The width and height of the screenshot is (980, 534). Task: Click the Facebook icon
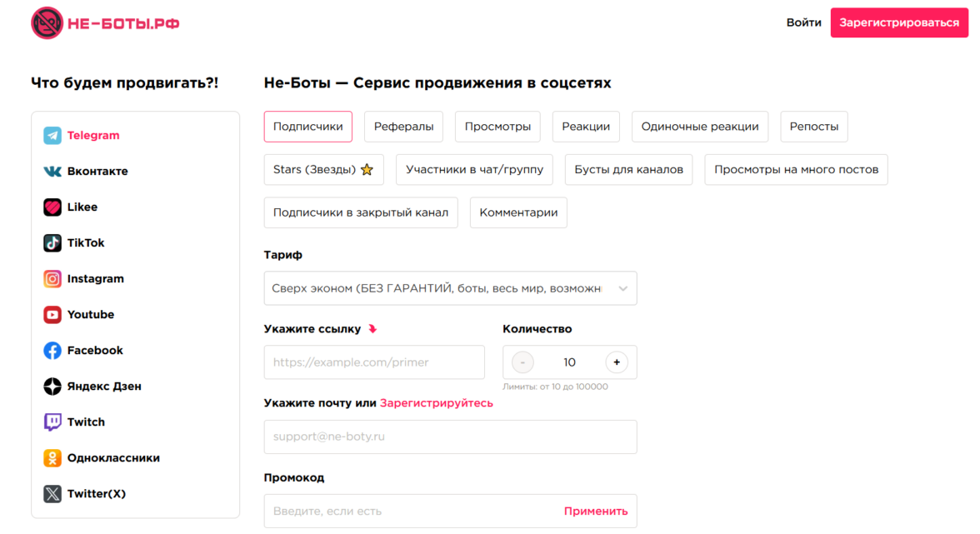point(52,351)
